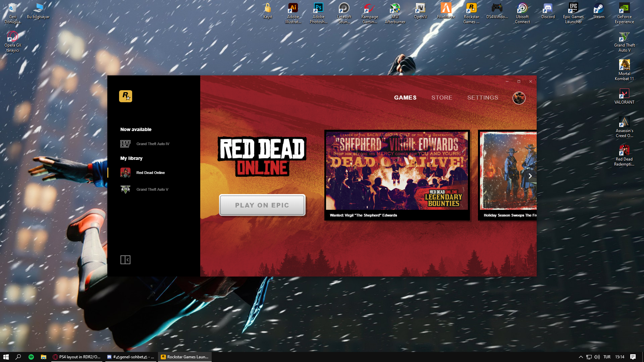
Task: Select the Assassin's Creed desktop icon
Action: tap(624, 127)
